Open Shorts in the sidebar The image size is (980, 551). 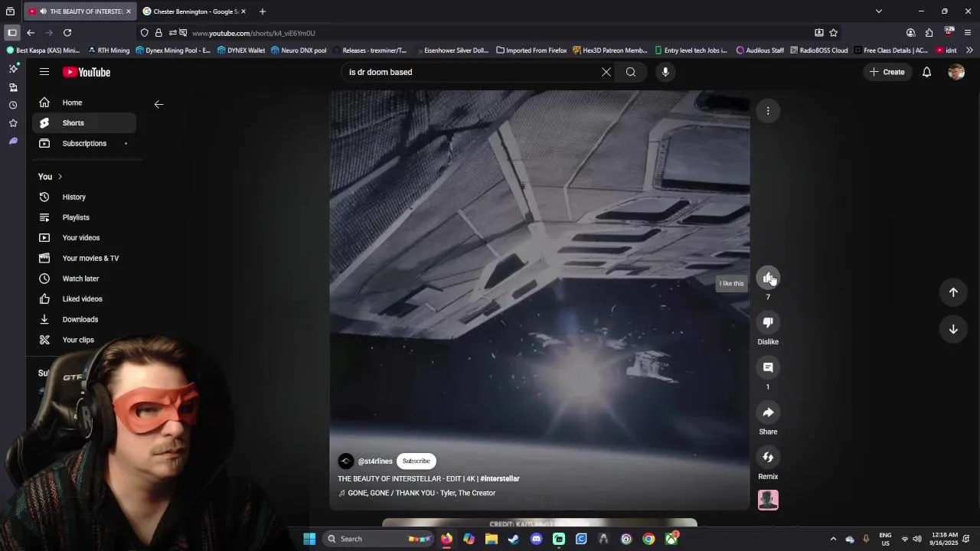pyautogui.click(x=84, y=123)
